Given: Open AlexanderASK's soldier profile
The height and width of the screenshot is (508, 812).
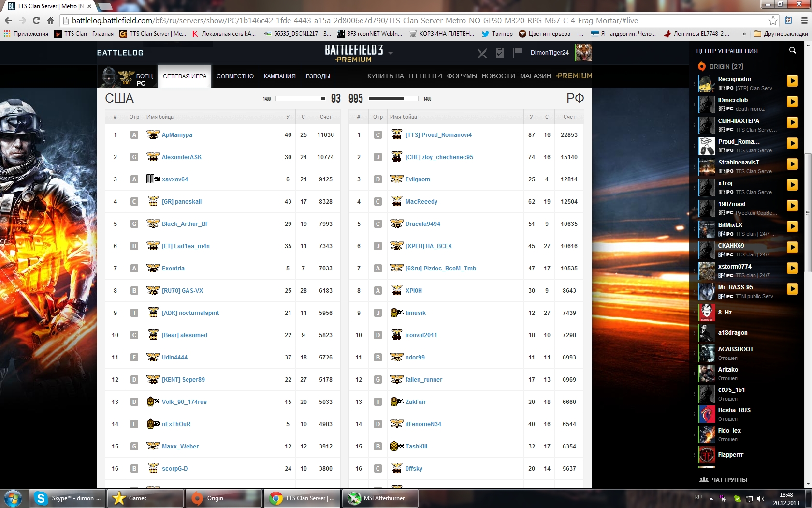Looking at the screenshot, I should coord(182,157).
